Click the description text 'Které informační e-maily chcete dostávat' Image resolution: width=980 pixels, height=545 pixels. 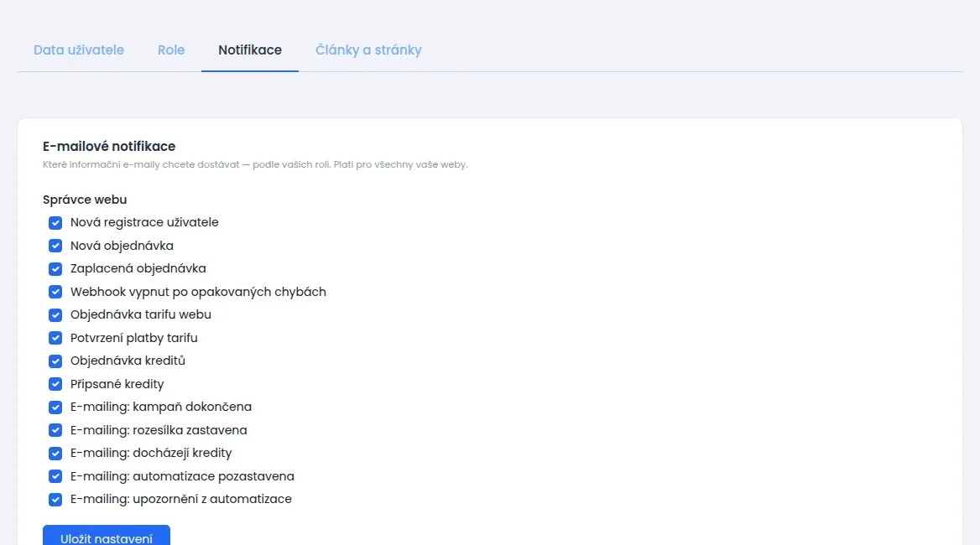(x=141, y=165)
